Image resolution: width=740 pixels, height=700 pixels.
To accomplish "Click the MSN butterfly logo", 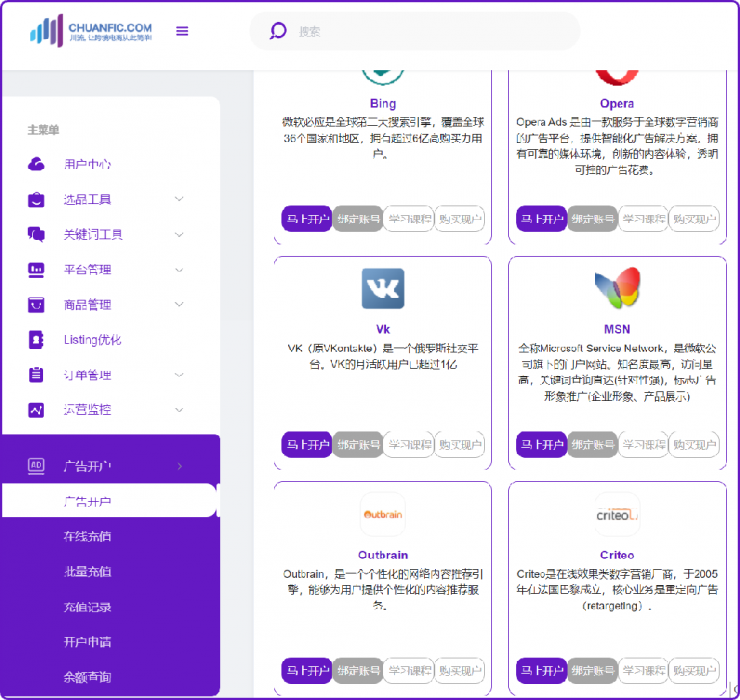I will point(617,288).
